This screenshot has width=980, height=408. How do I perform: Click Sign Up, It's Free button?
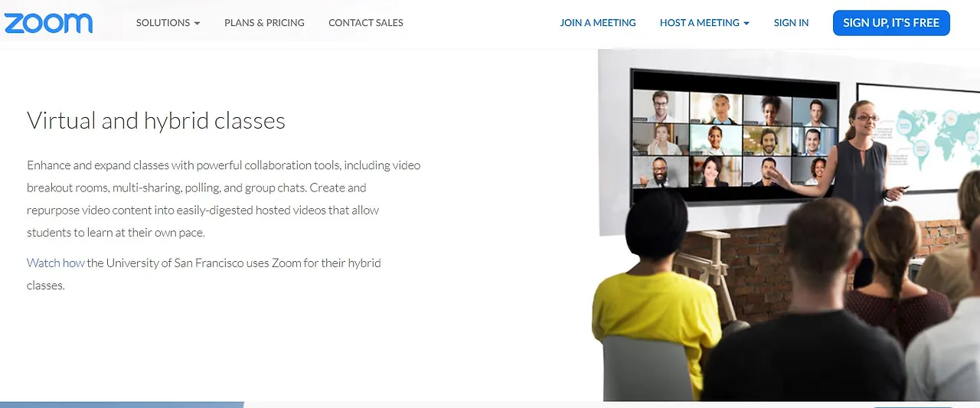coord(891,23)
